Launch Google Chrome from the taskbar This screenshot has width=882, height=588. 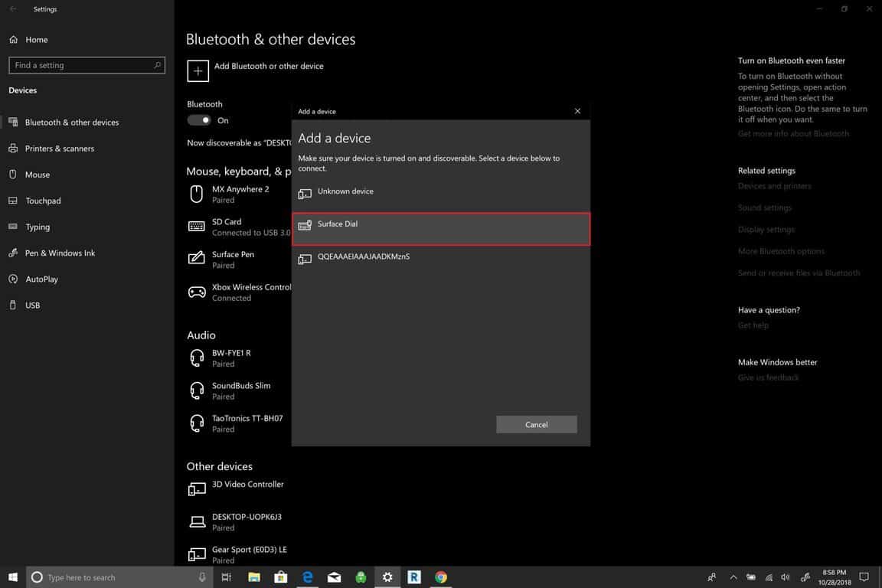pos(441,577)
